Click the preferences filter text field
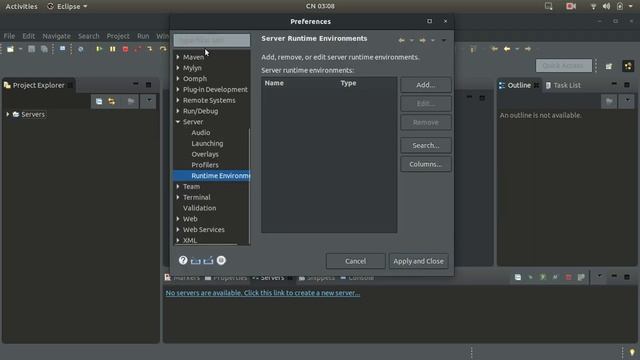The image size is (640, 360). point(212,40)
